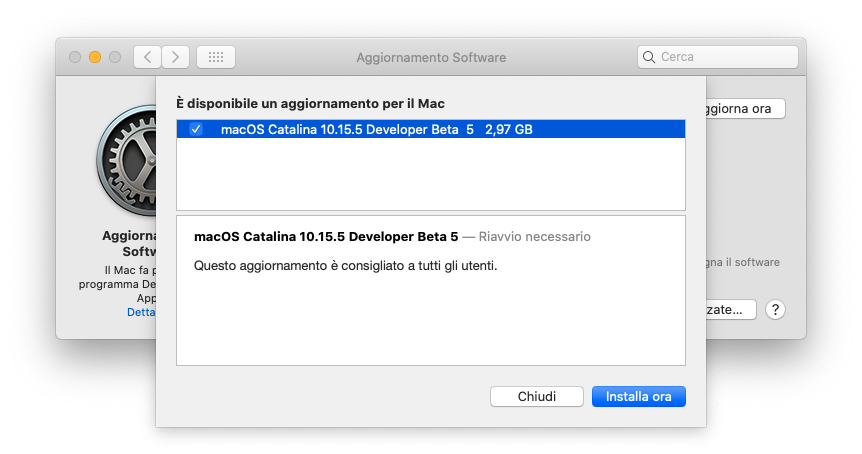
Task: Click the forward navigation arrow
Action: pyautogui.click(x=175, y=57)
